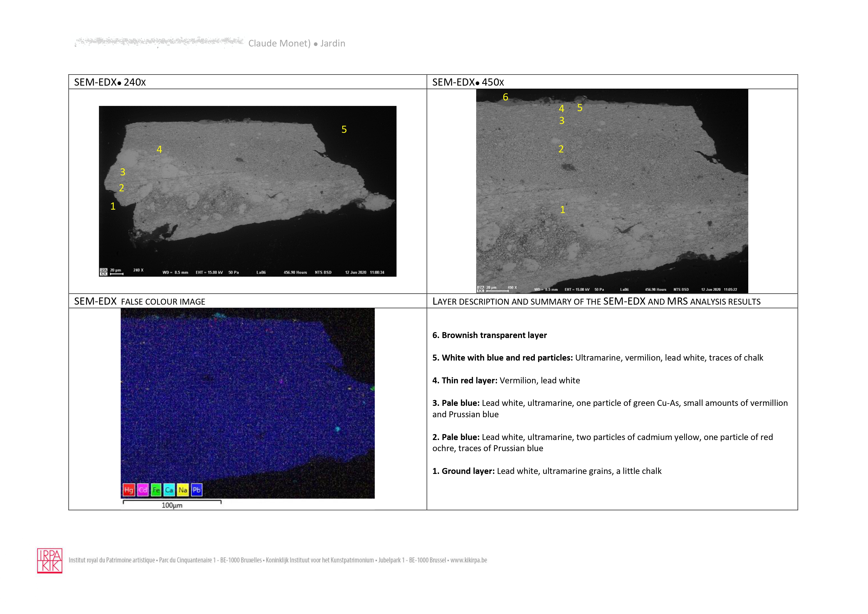Viewport: 868px width, 614px height.
Task: Click the 'SEM-EDX FALSE COLOUR IMAGE' heading
Action: tap(140, 301)
